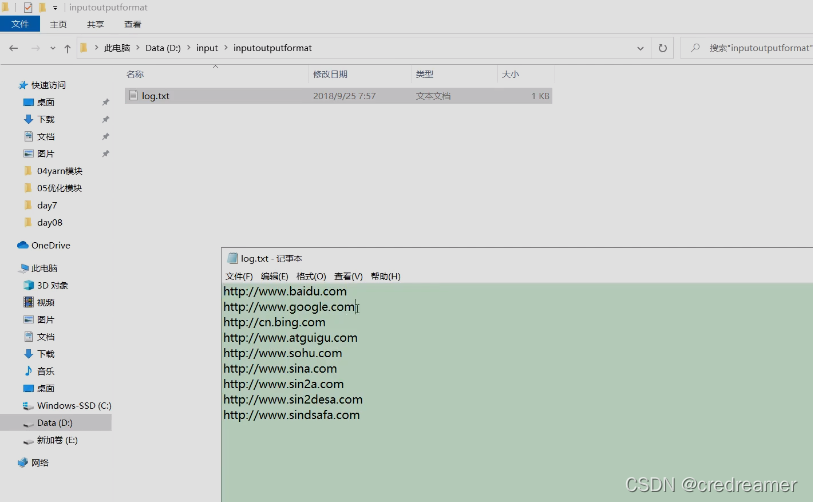This screenshot has width=813, height=502.
Task: Click the log.txt file icon
Action: [x=133, y=96]
